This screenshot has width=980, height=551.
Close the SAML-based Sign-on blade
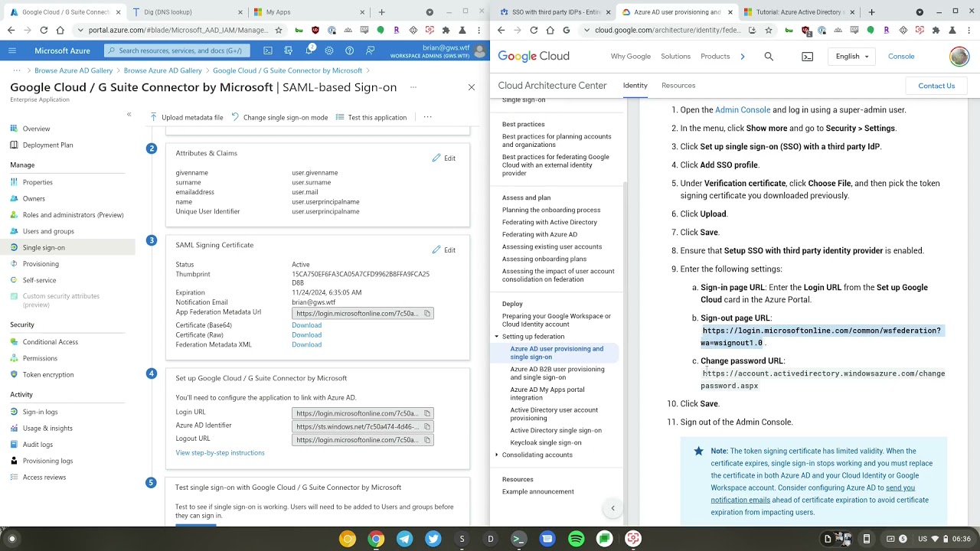(x=472, y=87)
